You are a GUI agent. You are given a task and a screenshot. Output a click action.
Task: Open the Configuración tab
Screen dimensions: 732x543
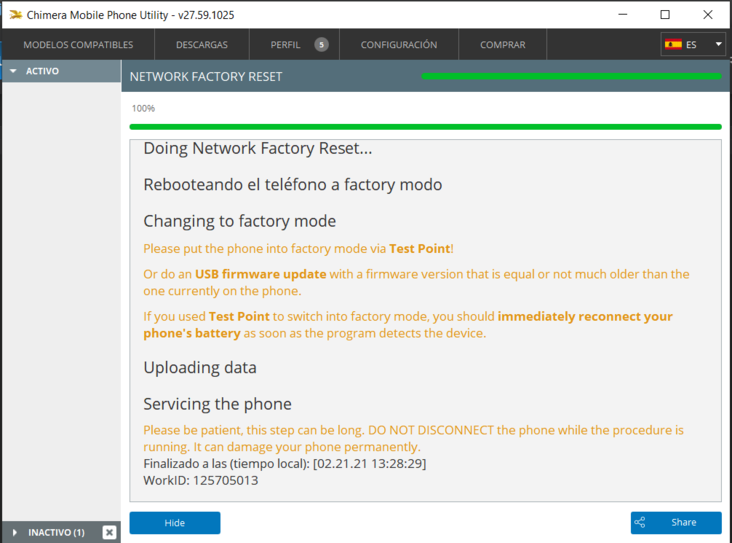pos(399,45)
